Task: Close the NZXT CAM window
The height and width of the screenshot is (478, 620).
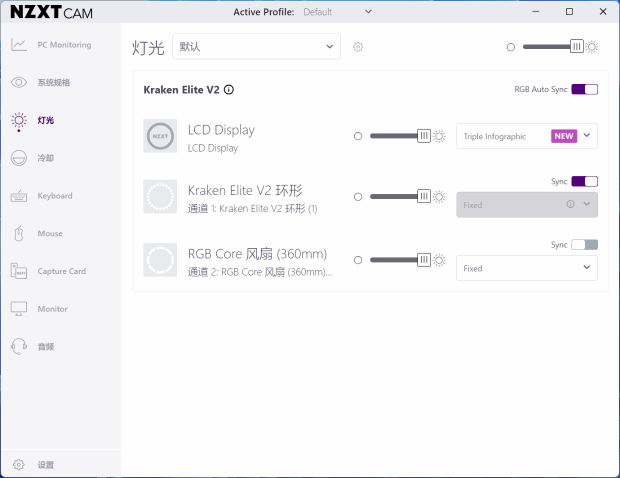Action: [603, 11]
